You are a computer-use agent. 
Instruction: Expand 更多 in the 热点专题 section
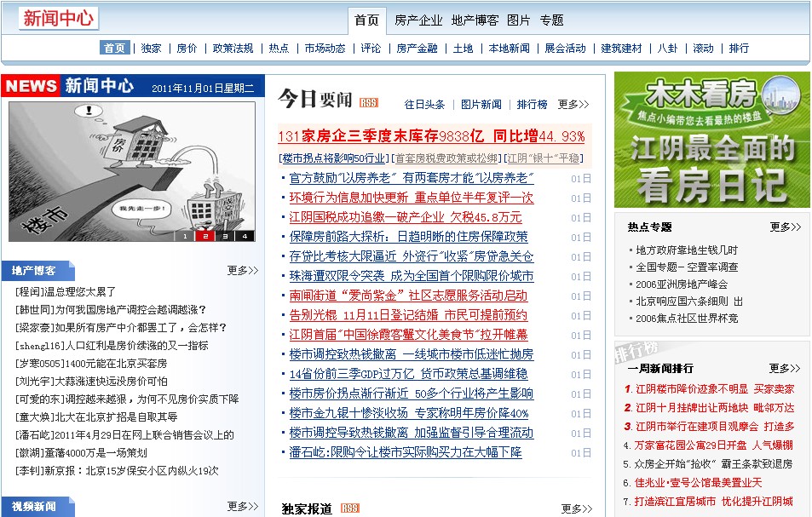point(785,227)
